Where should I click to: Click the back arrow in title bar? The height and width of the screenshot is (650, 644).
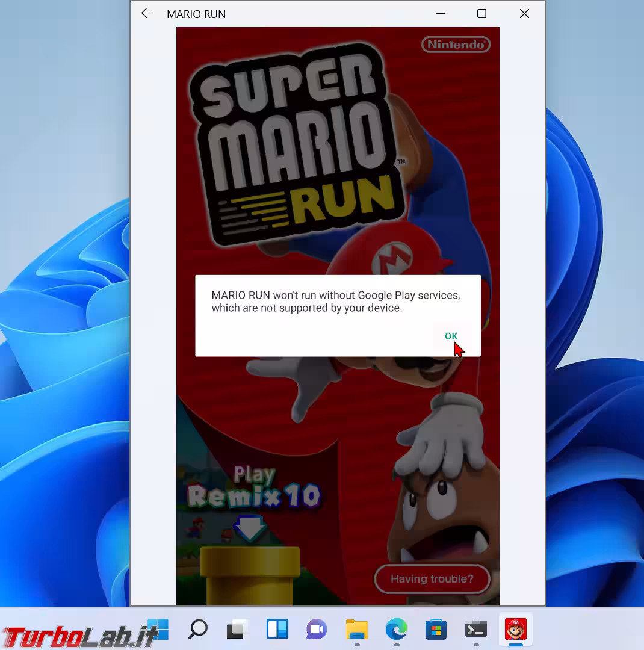click(x=146, y=14)
